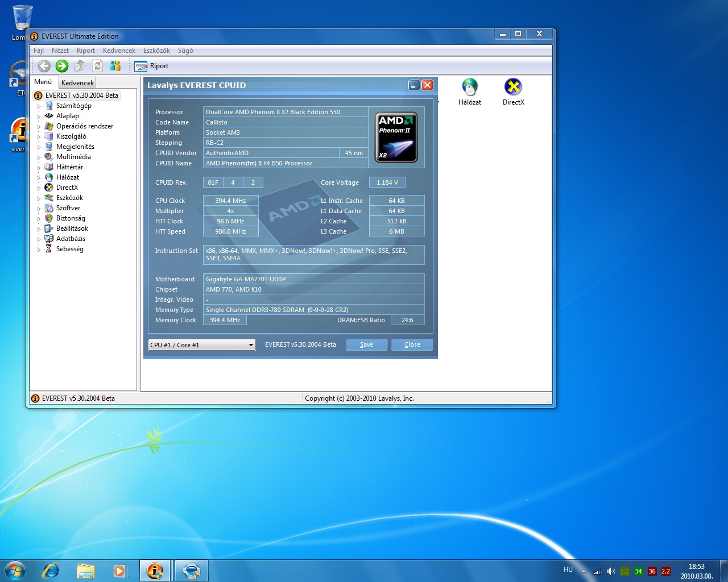Select Megjelenítés tree entry
This screenshot has height=582, width=728.
click(75, 147)
